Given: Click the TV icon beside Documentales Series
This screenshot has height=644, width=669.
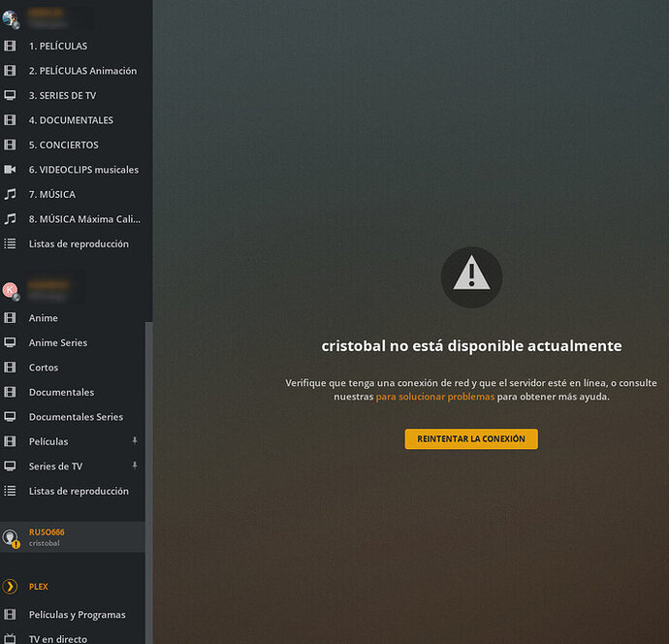Looking at the screenshot, I should (x=10, y=417).
